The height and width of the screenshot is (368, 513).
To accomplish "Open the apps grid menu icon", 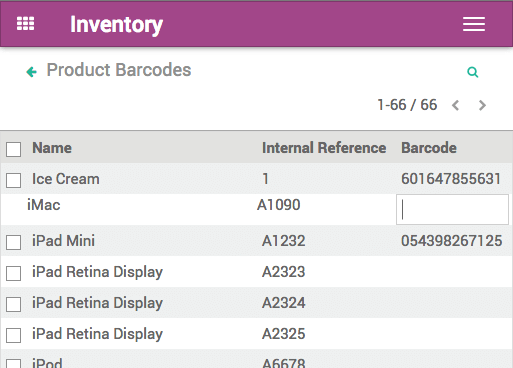I will (x=25, y=24).
